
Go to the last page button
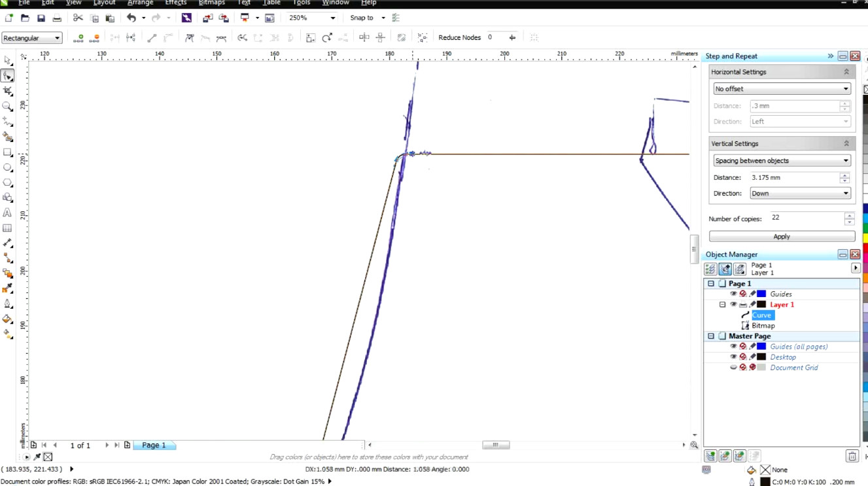point(117,445)
